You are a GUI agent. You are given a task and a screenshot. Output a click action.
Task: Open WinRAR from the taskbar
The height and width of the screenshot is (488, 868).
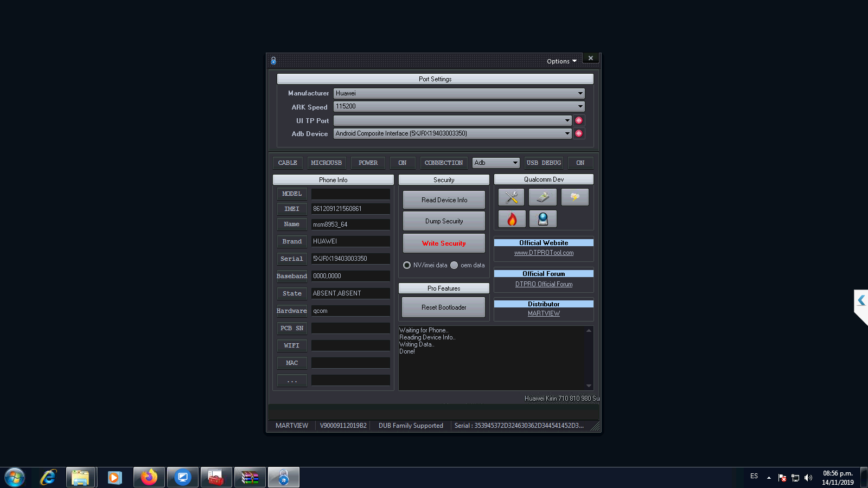coord(250,477)
